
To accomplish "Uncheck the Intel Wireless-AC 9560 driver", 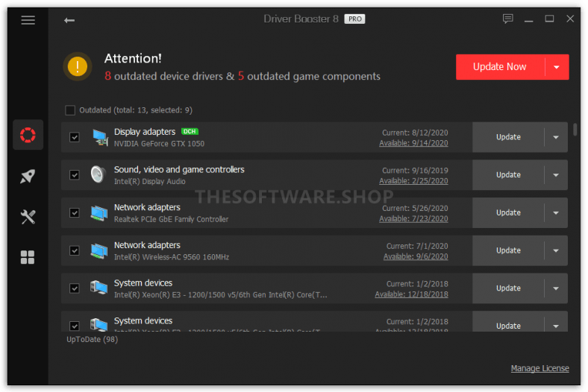I will pyautogui.click(x=75, y=250).
